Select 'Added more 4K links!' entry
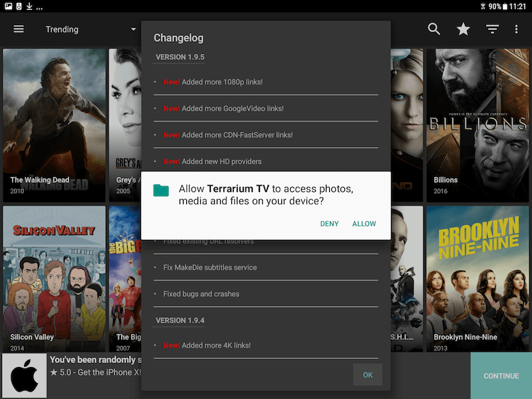The height and width of the screenshot is (399, 532). click(265, 345)
